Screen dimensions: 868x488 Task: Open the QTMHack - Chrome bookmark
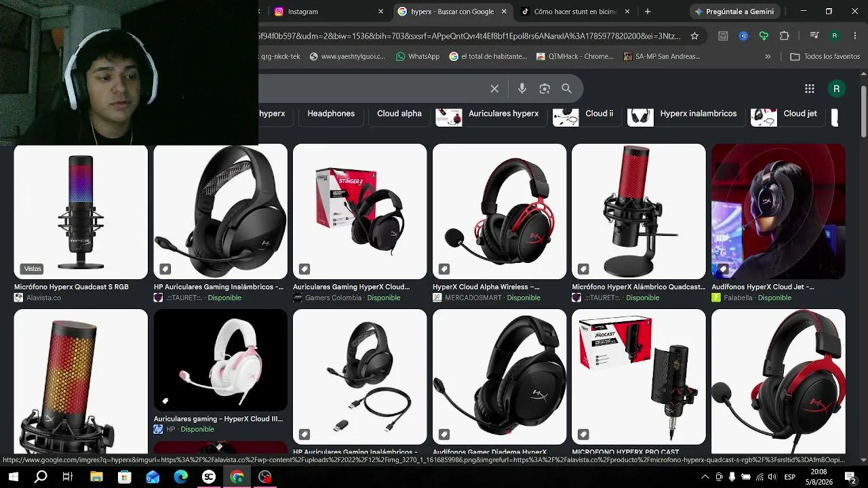pyautogui.click(x=574, y=56)
